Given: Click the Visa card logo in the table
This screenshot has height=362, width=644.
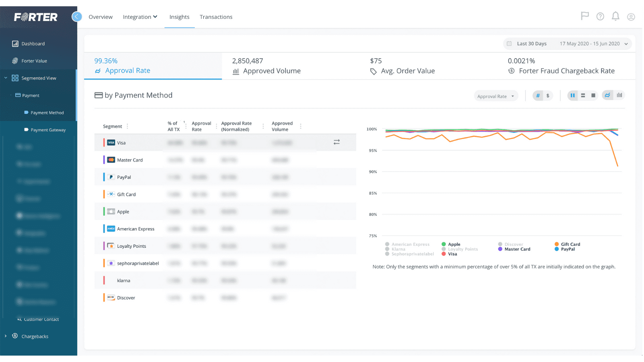Looking at the screenshot, I should tap(111, 142).
